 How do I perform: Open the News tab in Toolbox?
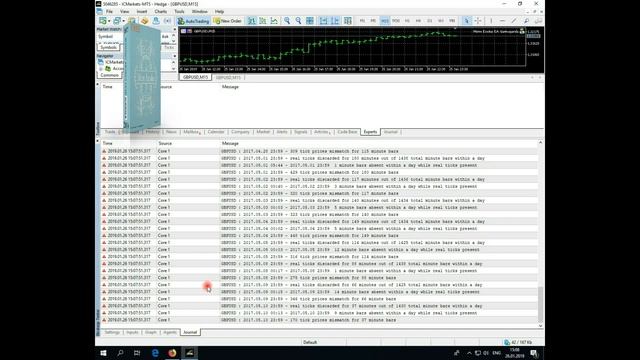click(x=171, y=132)
